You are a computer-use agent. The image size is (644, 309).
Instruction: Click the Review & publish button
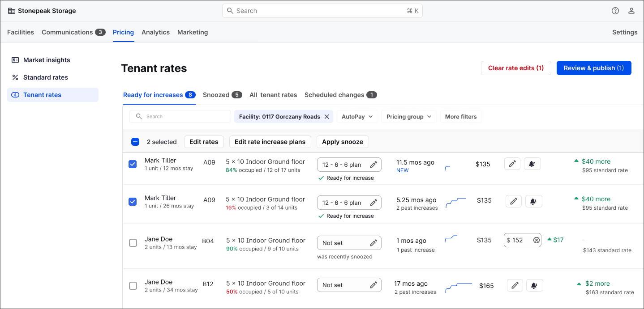tap(593, 68)
